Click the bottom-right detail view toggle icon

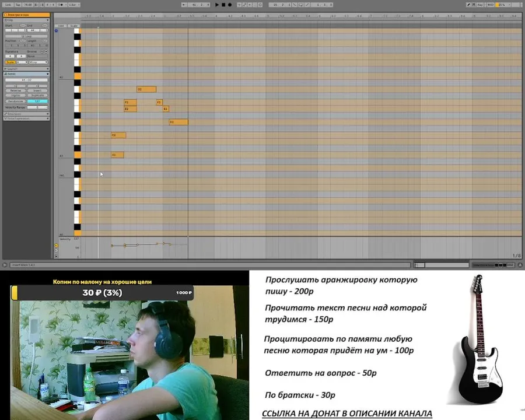tap(520, 265)
